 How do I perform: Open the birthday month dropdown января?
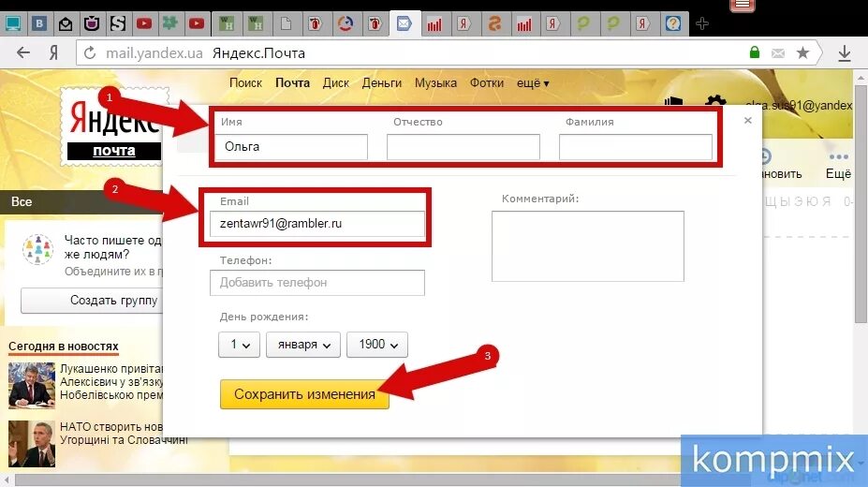[302, 345]
